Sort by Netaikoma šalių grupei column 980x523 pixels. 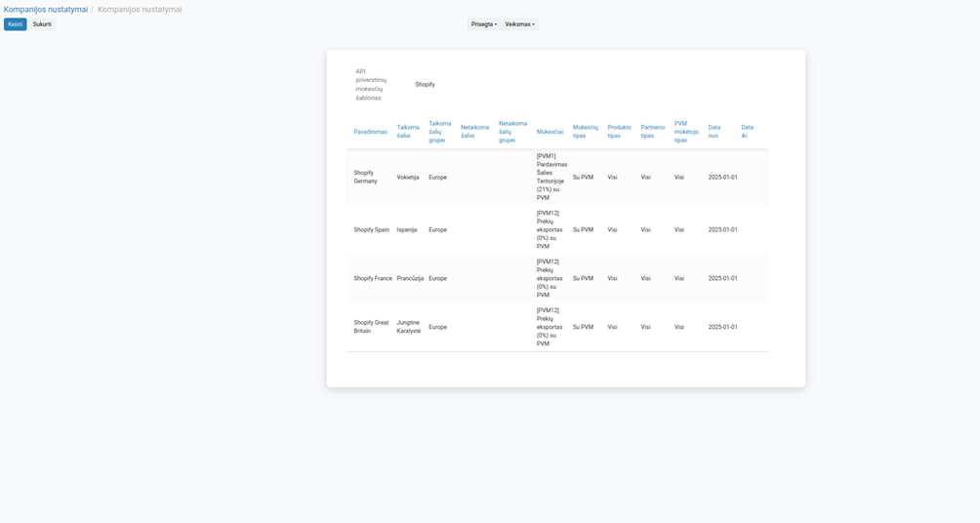point(513,132)
